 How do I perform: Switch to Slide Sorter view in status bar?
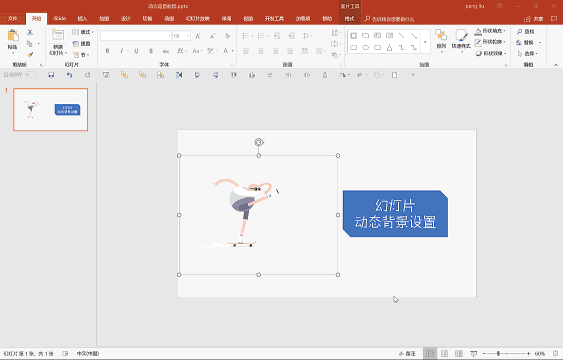click(445, 354)
